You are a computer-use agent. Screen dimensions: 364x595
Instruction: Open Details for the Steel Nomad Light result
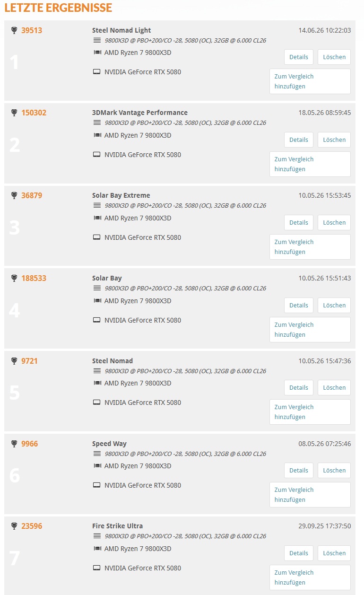[299, 57]
